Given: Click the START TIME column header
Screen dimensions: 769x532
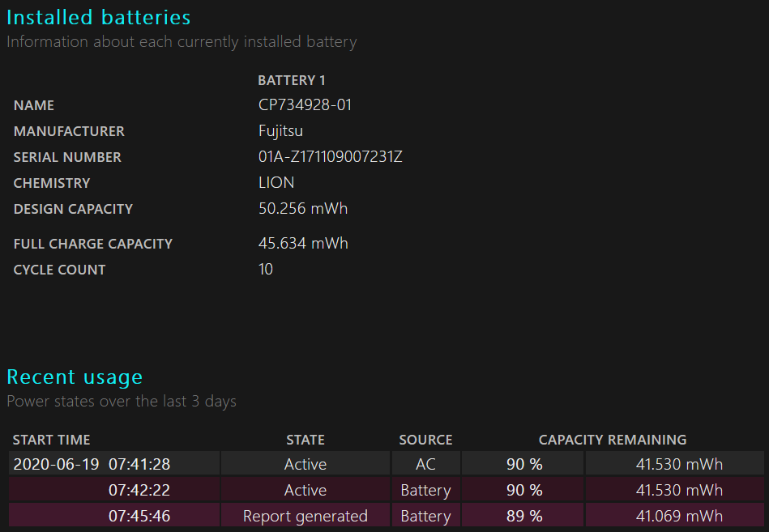Looking at the screenshot, I should pos(52,440).
